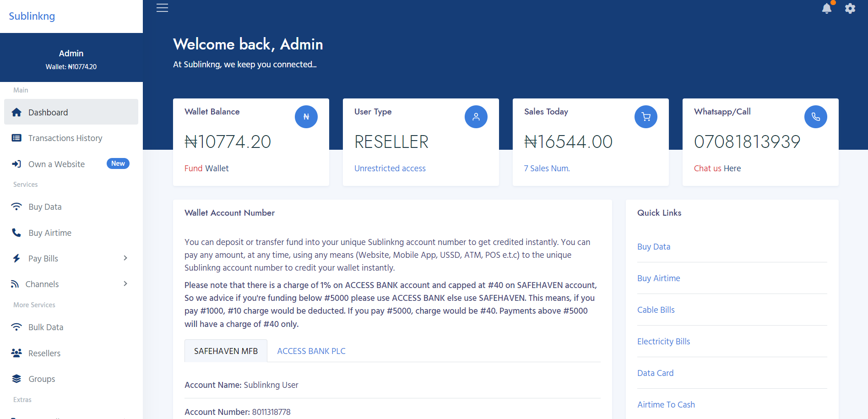Open the Fund Wallet link

point(206,169)
